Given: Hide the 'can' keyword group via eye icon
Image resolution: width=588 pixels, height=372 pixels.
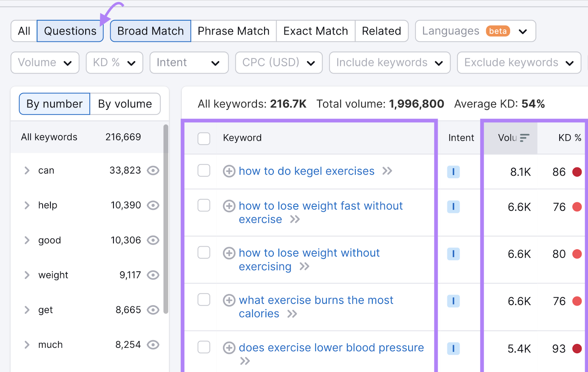Looking at the screenshot, I should (x=153, y=170).
